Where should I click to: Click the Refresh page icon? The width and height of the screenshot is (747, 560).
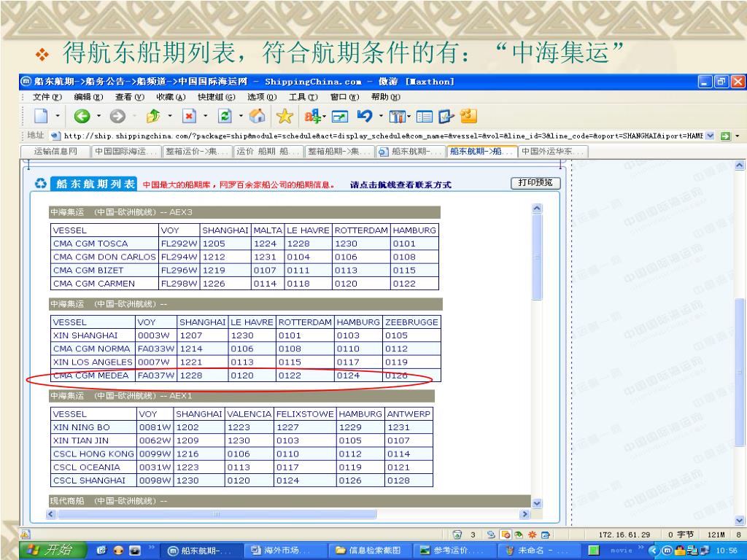point(225,116)
